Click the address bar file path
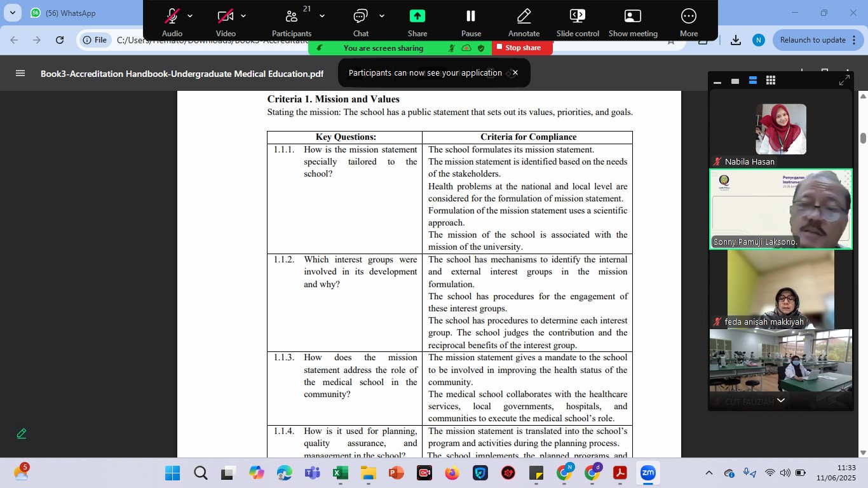868x488 pixels. [213, 40]
